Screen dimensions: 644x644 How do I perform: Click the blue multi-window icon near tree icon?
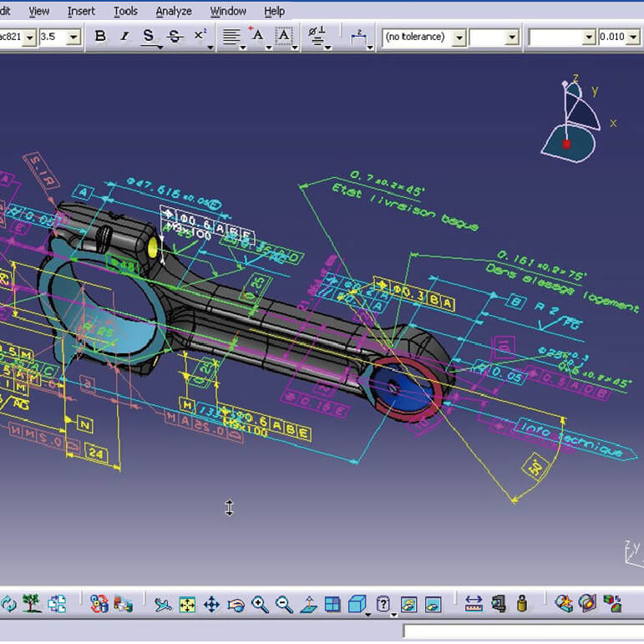point(57,604)
